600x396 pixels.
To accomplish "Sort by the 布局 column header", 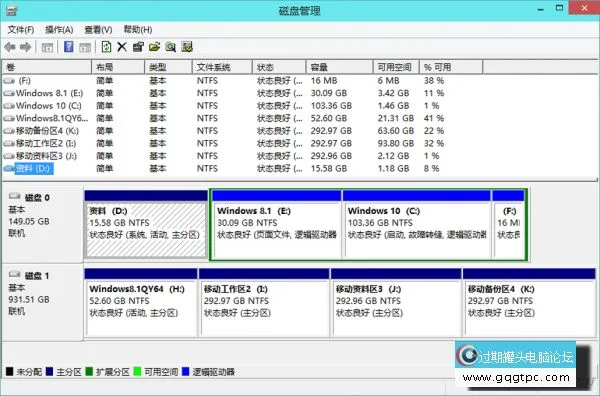I will click(x=118, y=67).
